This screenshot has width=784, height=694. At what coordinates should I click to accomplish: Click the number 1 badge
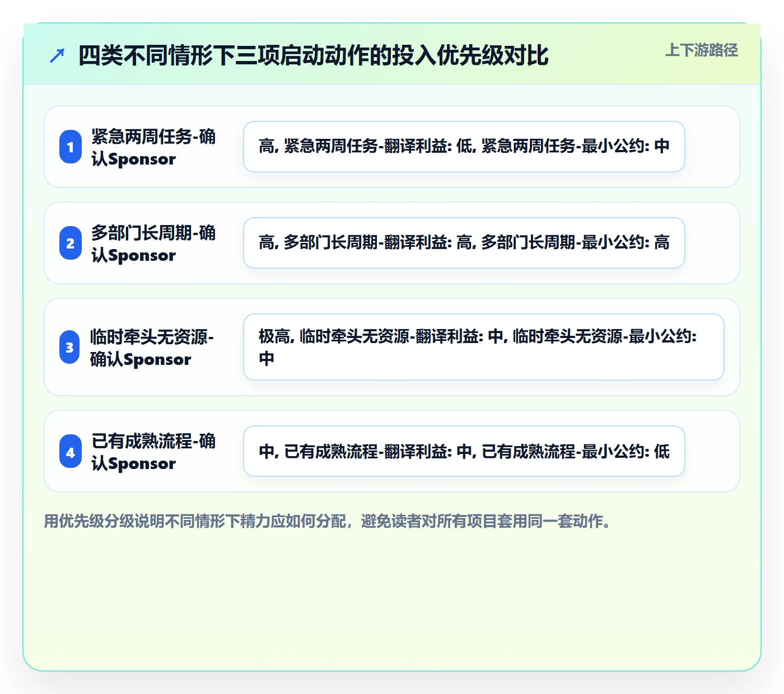point(71,147)
